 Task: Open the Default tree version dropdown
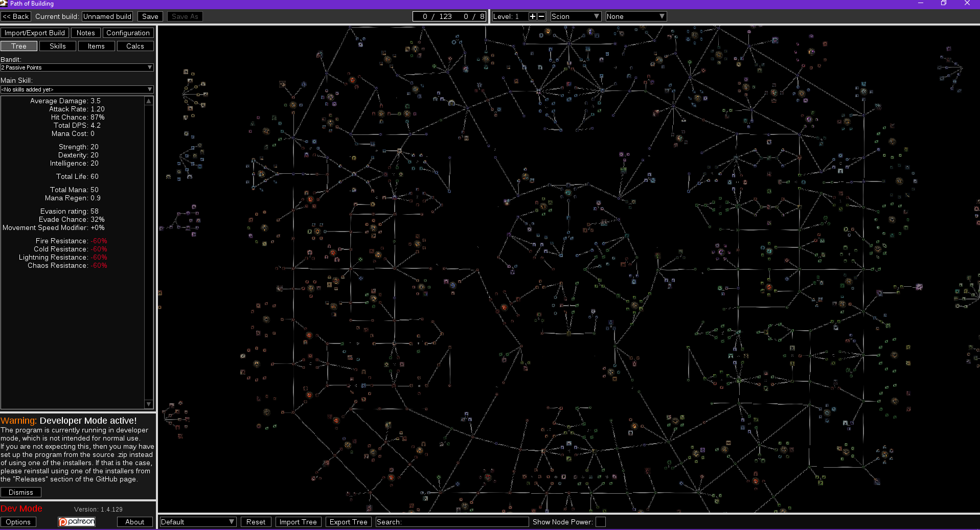(x=197, y=521)
